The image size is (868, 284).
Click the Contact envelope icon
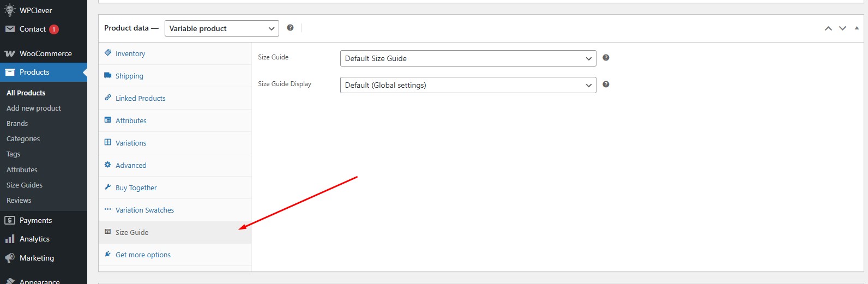click(x=10, y=29)
